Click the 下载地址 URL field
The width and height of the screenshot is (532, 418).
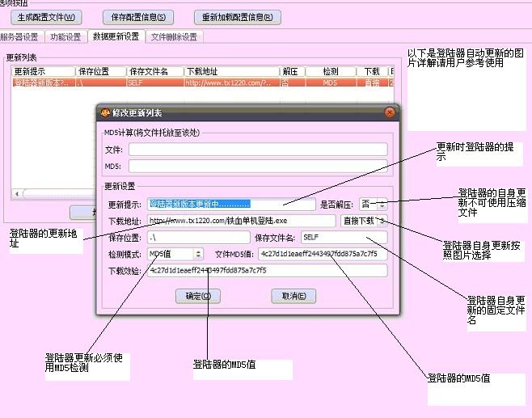241,221
